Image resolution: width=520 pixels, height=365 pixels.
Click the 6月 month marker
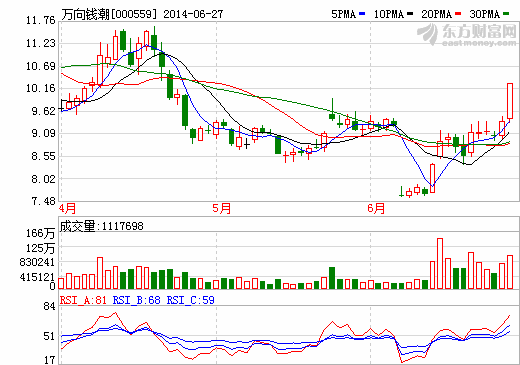pyautogui.click(x=376, y=209)
